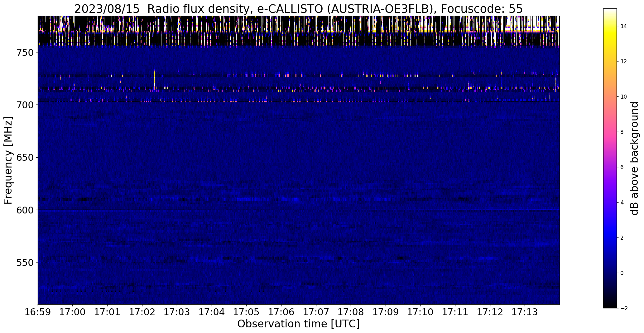Click the 17:02 time tick label
This screenshot has width=644, height=333.
point(142,312)
